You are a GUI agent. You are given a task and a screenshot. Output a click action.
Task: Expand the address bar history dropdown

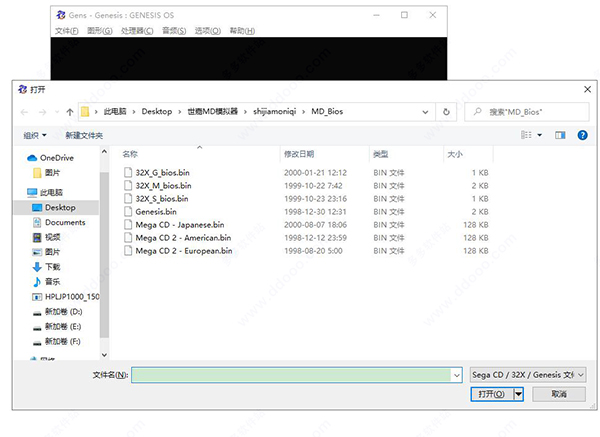(x=425, y=112)
